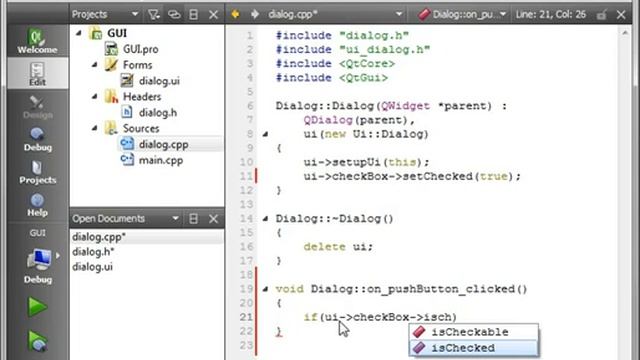Choose isChecked from autocomplete list

coord(473,348)
